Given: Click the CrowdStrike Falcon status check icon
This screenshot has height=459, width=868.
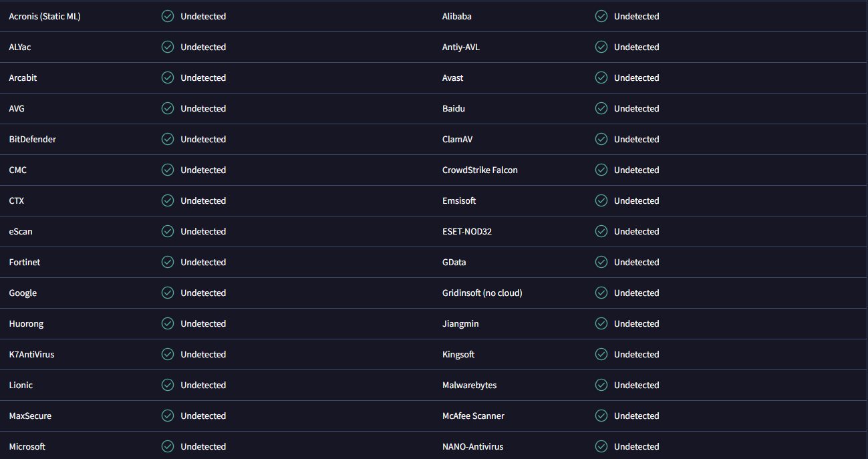Looking at the screenshot, I should point(601,170).
